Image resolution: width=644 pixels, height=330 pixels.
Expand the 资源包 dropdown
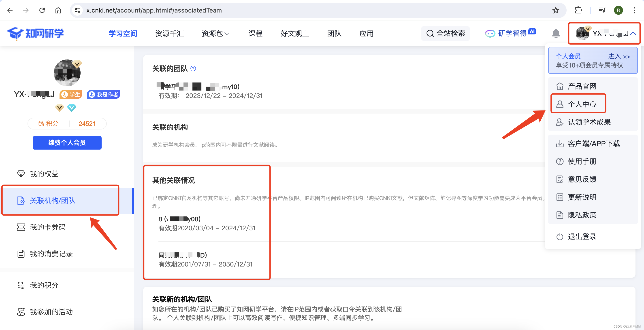pyautogui.click(x=215, y=33)
